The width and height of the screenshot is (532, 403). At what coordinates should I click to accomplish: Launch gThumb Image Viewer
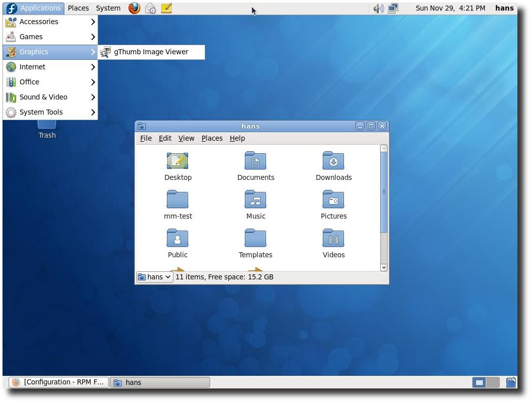click(151, 52)
